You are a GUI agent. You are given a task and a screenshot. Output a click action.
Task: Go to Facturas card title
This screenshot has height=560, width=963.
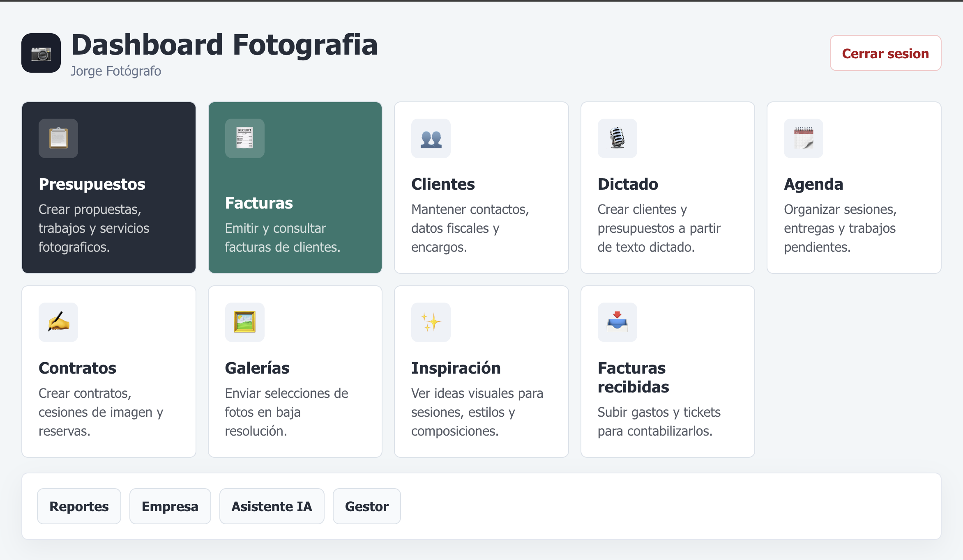tap(259, 203)
